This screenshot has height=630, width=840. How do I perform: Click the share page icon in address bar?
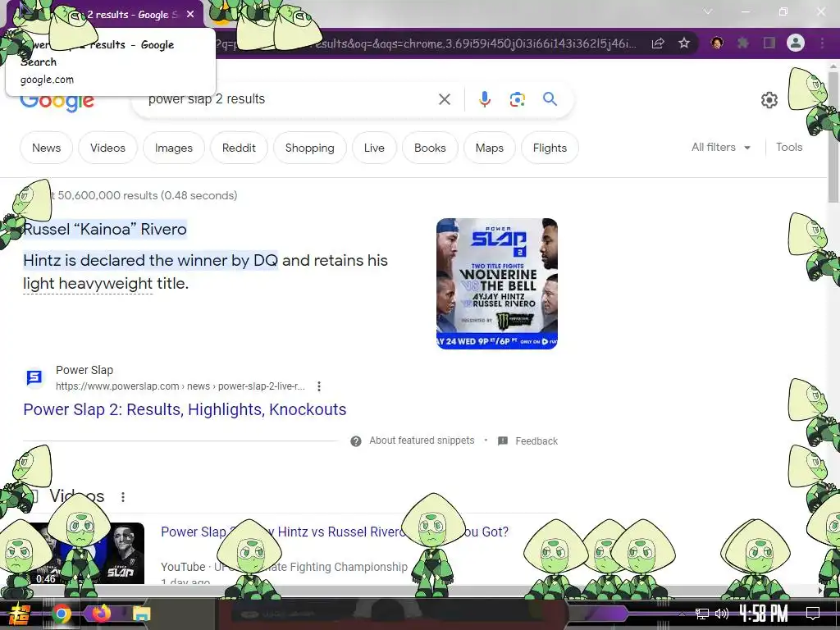(658, 43)
